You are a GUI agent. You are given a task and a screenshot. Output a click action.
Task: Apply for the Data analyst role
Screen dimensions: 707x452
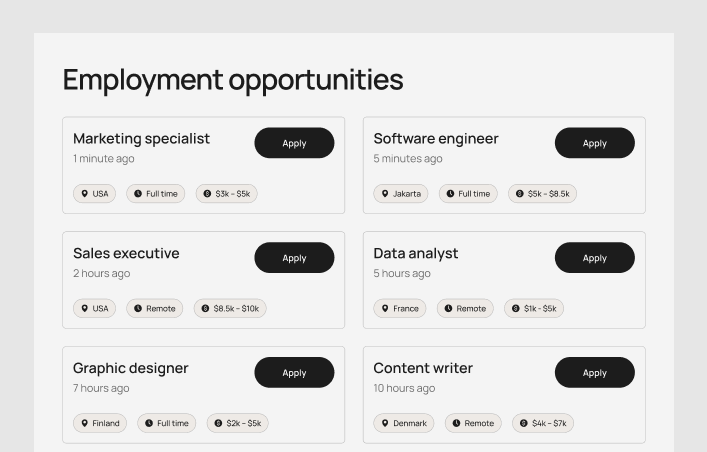click(594, 258)
